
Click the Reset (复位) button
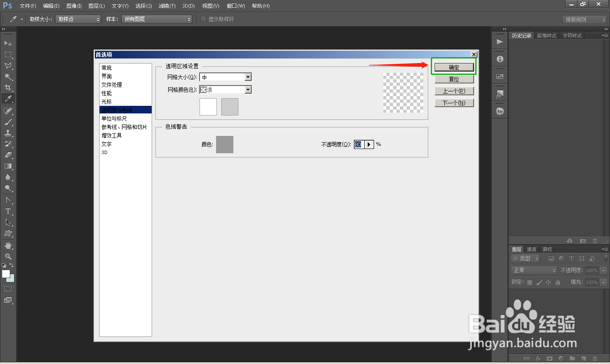tap(454, 79)
